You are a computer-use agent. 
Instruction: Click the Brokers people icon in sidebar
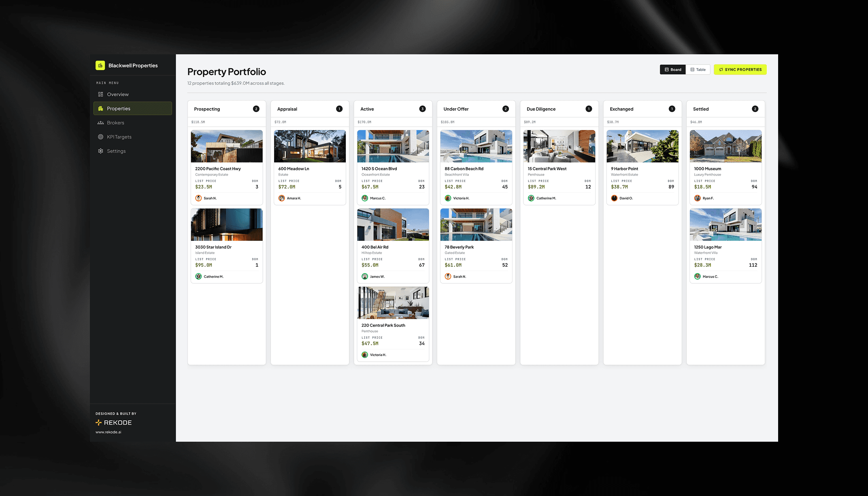(100, 123)
